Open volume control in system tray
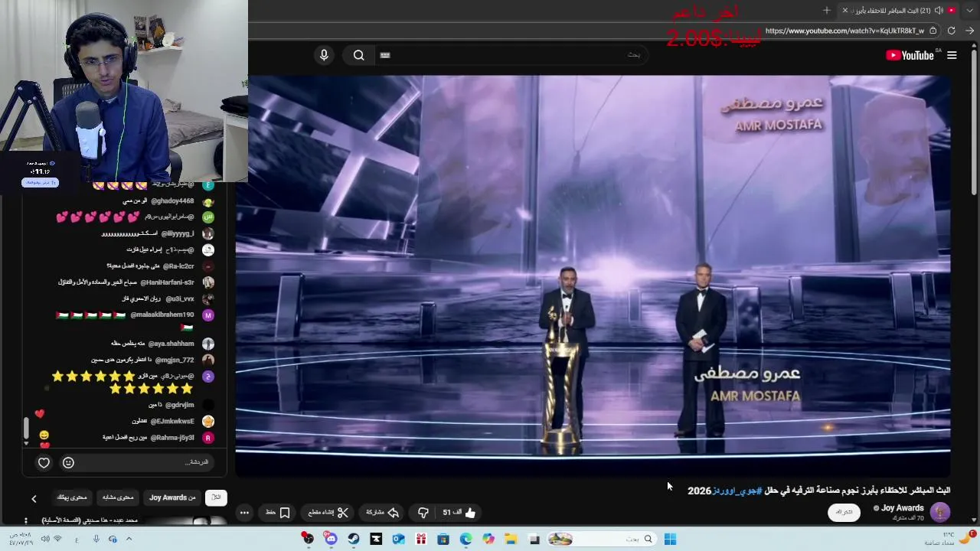This screenshot has width=980, height=551. pyautogui.click(x=45, y=539)
